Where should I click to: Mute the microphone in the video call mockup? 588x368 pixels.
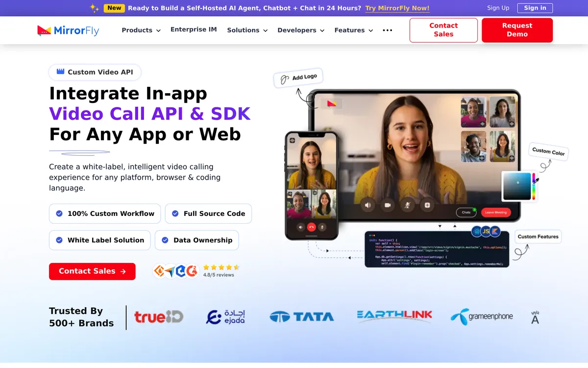click(x=408, y=205)
